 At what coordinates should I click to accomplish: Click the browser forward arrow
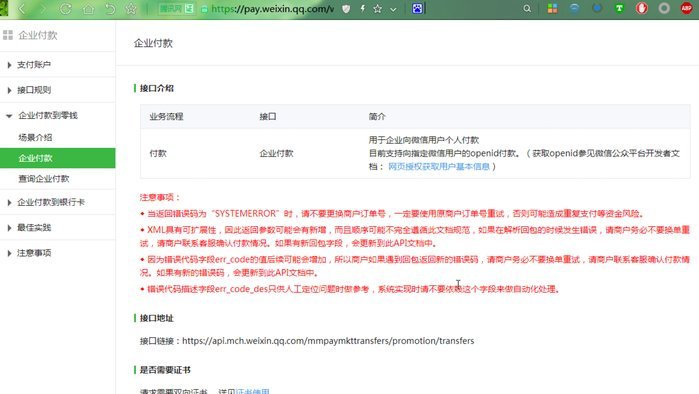point(43,8)
